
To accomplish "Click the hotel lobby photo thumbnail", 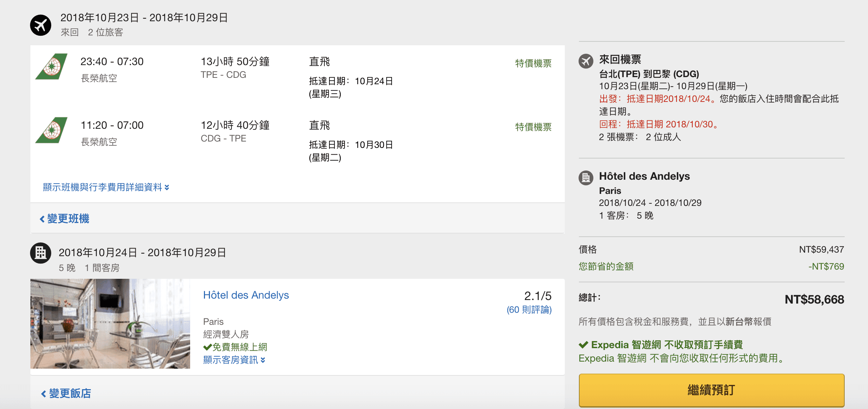I will [x=110, y=324].
